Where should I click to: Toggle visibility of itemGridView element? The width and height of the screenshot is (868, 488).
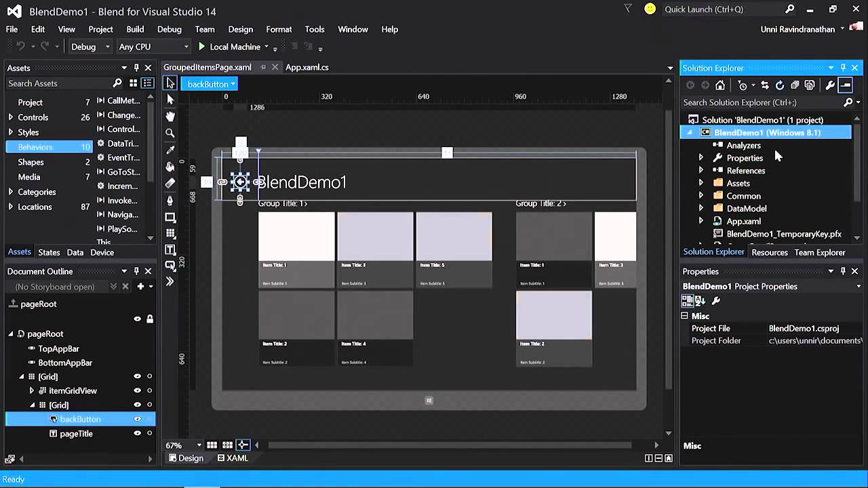(137, 390)
